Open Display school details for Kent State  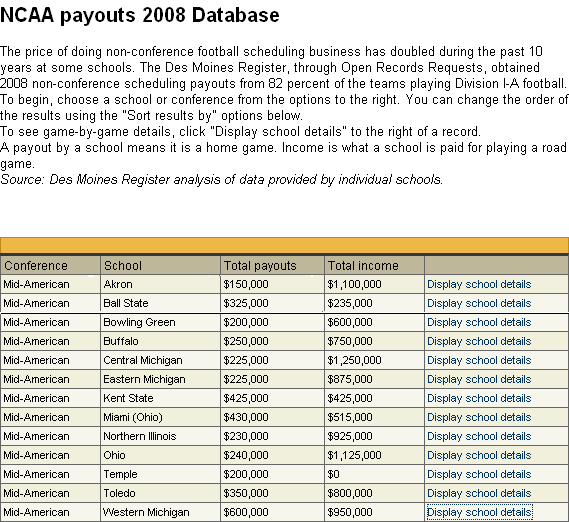479,398
